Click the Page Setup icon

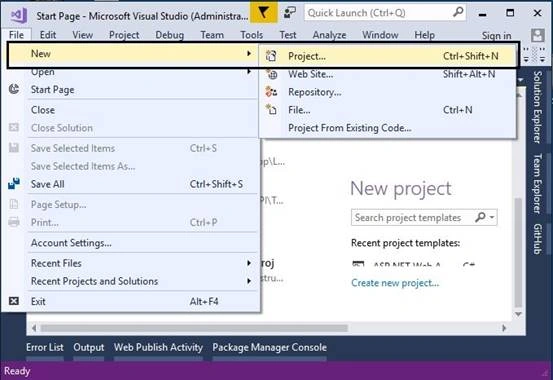pos(14,204)
